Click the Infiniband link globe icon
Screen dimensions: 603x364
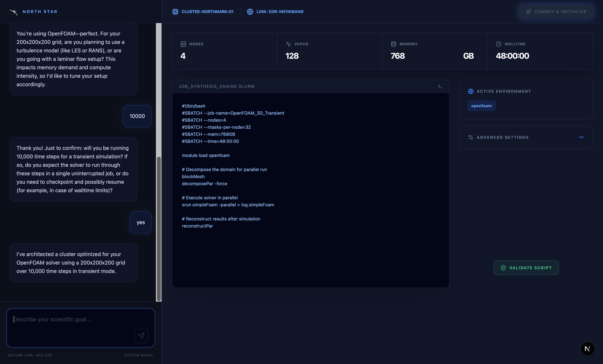coord(250,12)
